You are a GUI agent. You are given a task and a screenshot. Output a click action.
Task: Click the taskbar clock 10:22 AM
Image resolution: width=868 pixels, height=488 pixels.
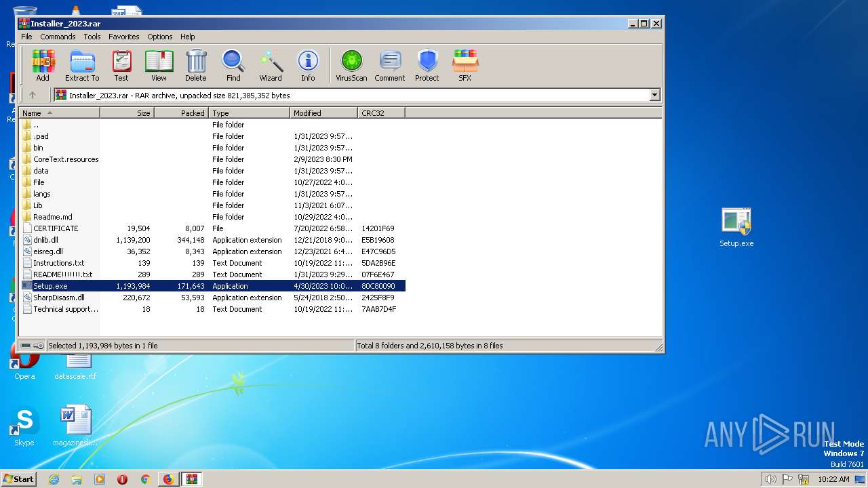tap(833, 479)
